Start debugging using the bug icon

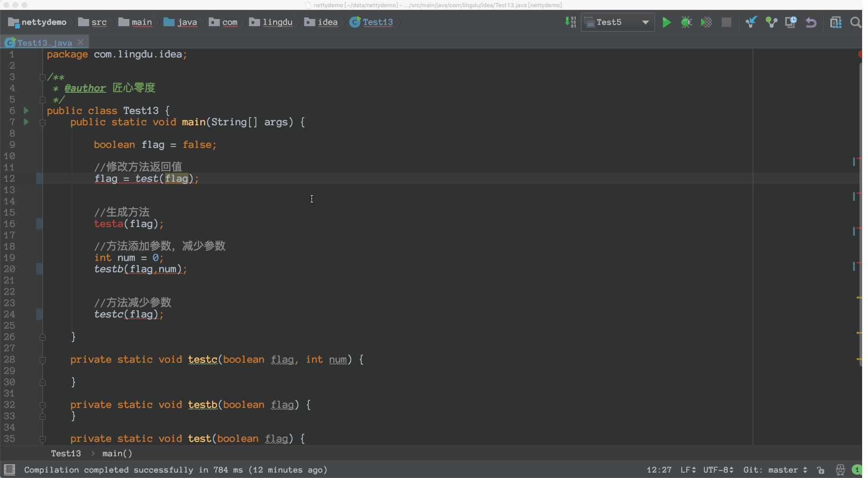686,22
